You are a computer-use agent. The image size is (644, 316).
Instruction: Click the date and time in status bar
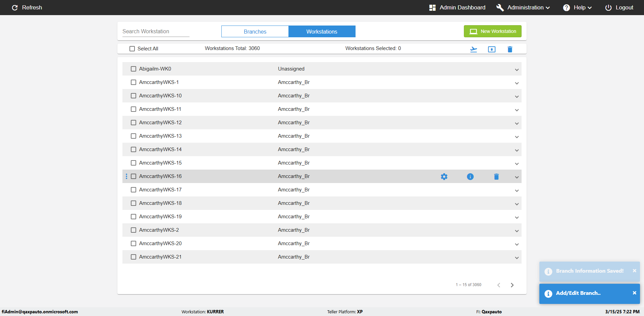(622, 312)
